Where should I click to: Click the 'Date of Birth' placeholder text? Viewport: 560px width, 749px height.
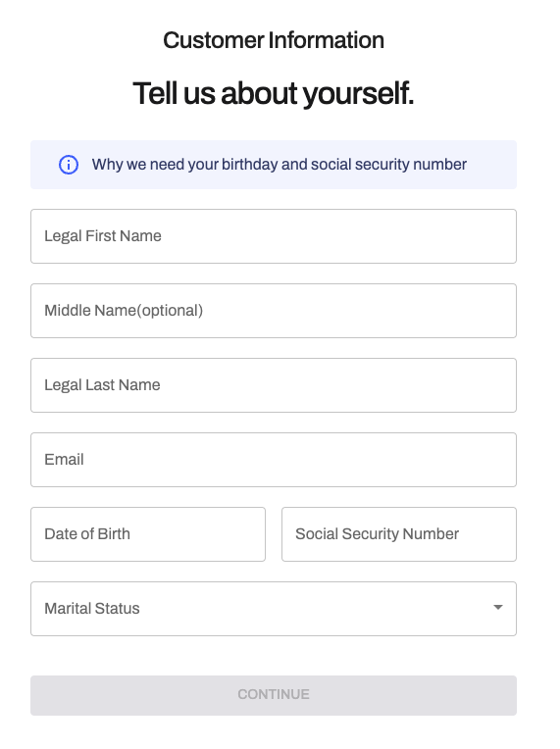click(x=87, y=534)
